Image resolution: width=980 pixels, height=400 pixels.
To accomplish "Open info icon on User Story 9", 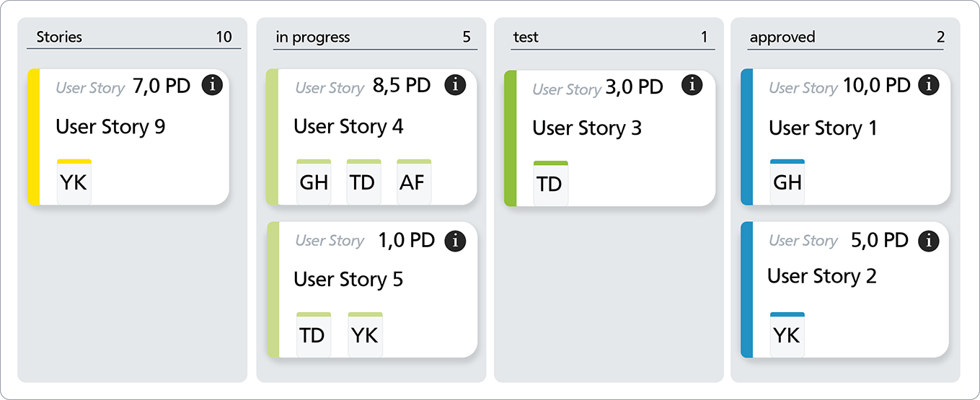I will click(212, 86).
